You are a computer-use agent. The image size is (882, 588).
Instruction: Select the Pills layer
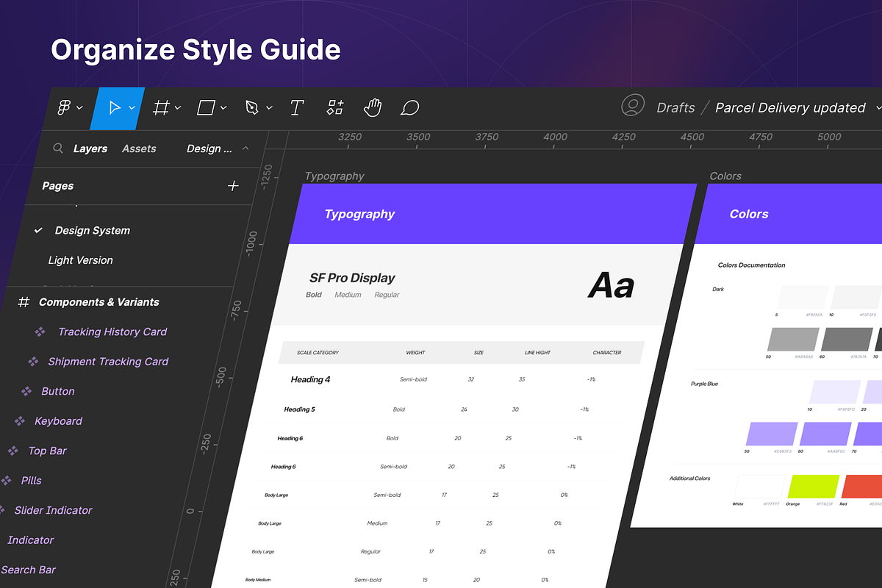tap(31, 481)
